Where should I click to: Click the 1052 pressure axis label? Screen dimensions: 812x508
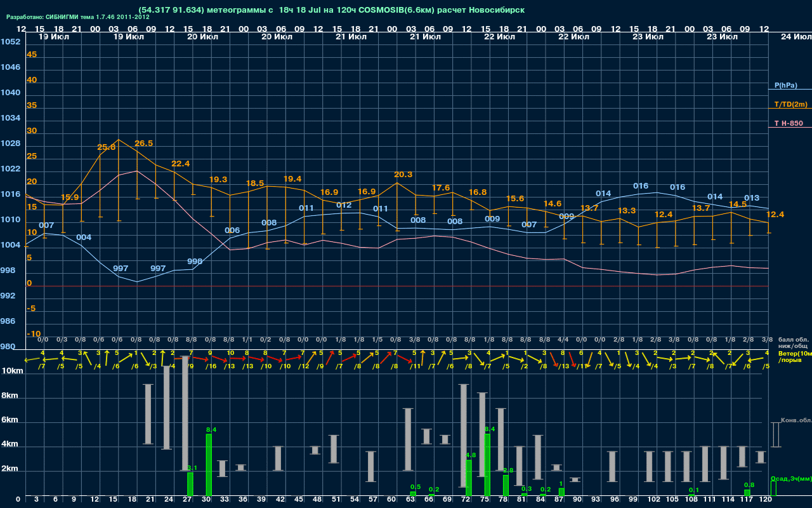click(10, 42)
